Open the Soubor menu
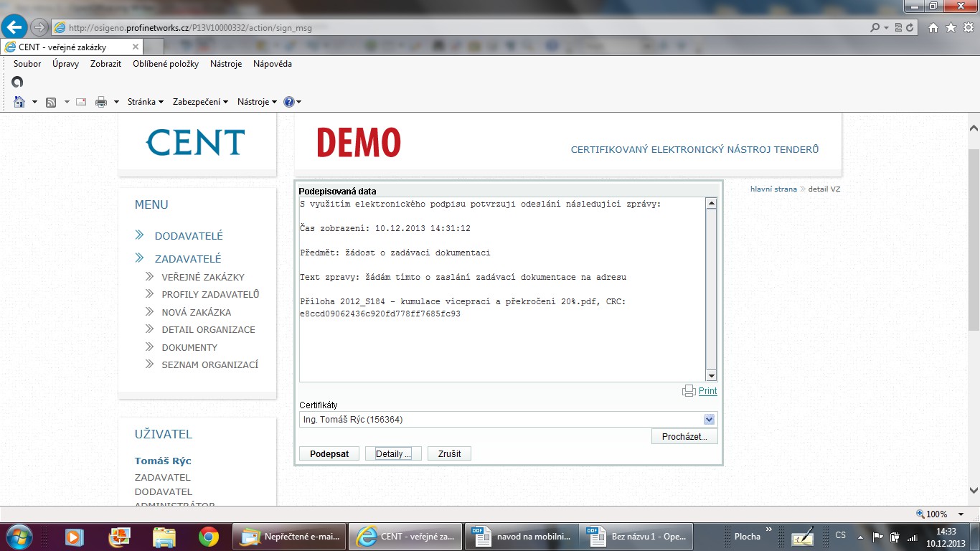The height and width of the screenshot is (551, 980). [27, 64]
